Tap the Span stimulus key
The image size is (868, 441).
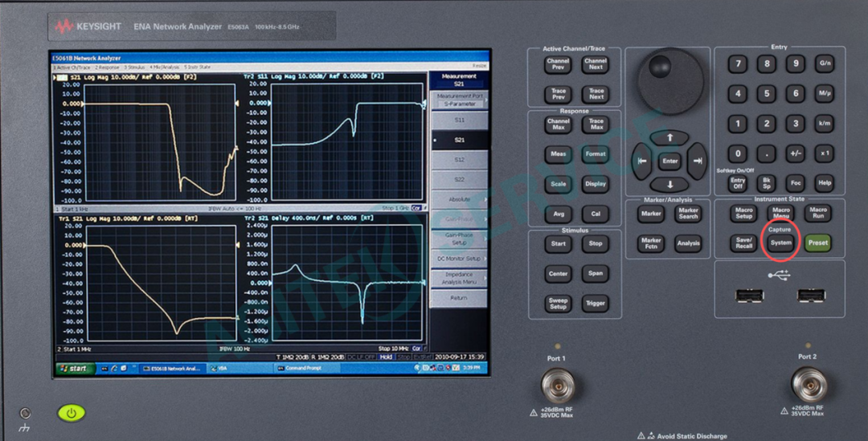596,273
